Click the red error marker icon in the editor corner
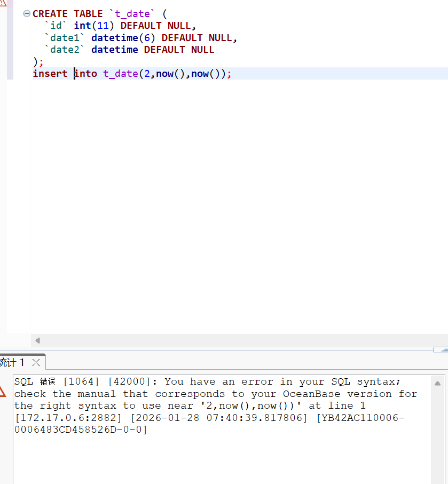This screenshot has width=448, height=484. coord(3,2)
